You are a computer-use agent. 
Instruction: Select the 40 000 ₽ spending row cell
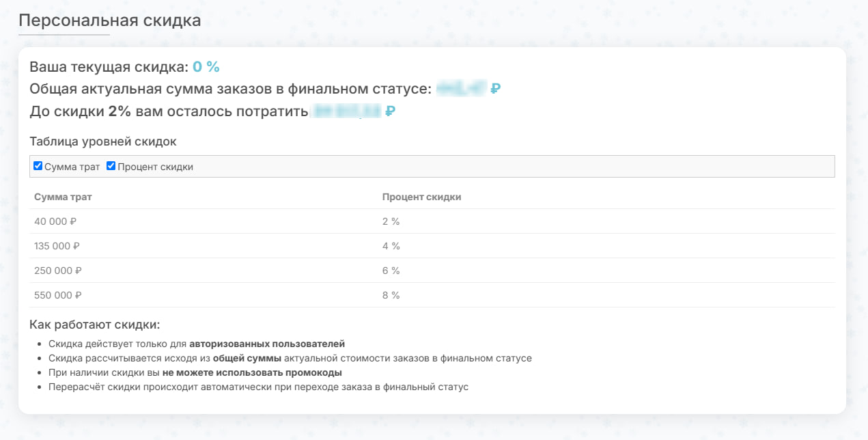coord(55,221)
